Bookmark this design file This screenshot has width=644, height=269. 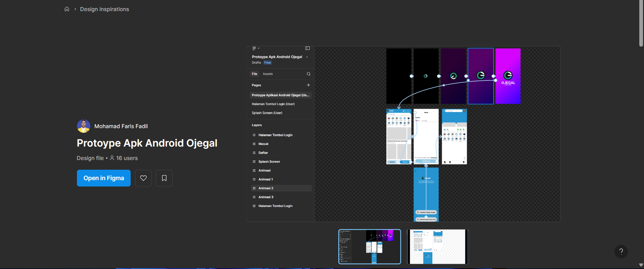tap(164, 178)
